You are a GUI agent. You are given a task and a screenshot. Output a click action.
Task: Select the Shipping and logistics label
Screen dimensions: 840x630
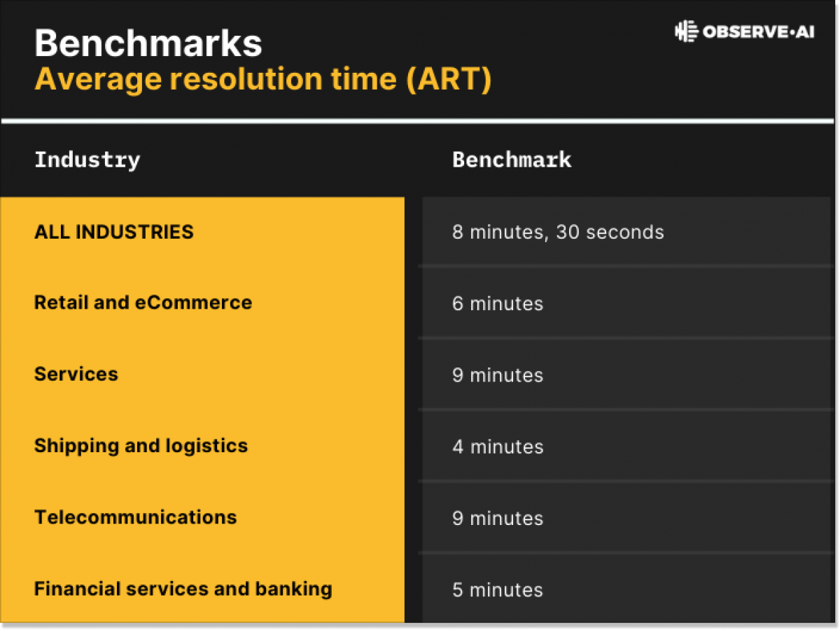(x=141, y=446)
